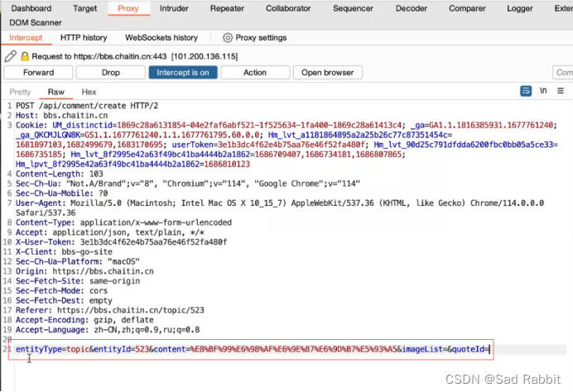573x392 pixels.
Task: Select the Intercept sub-tab
Action: pos(26,37)
